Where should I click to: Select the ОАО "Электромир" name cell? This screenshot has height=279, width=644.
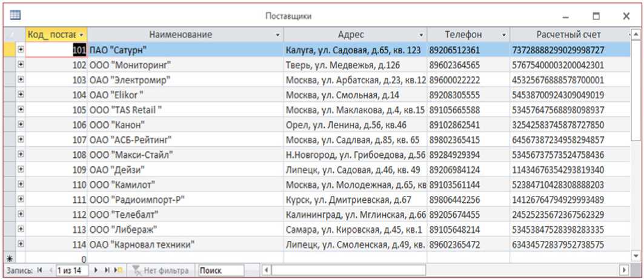point(185,79)
